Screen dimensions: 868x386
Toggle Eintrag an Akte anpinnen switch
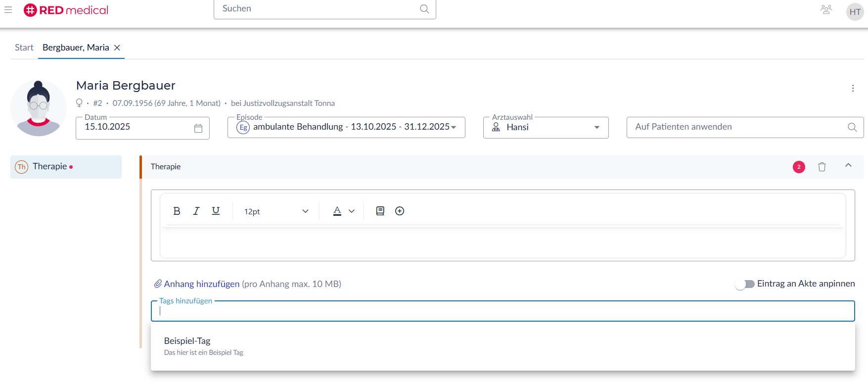click(744, 284)
